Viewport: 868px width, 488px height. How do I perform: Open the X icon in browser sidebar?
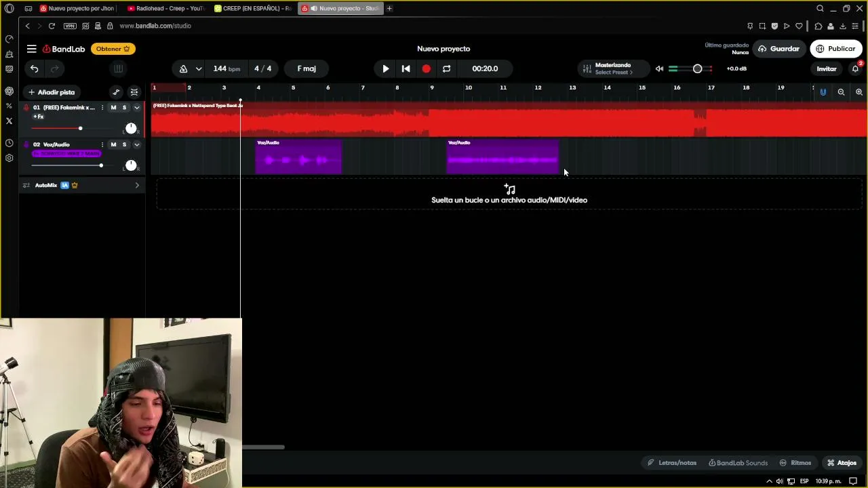click(x=9, y=121)
